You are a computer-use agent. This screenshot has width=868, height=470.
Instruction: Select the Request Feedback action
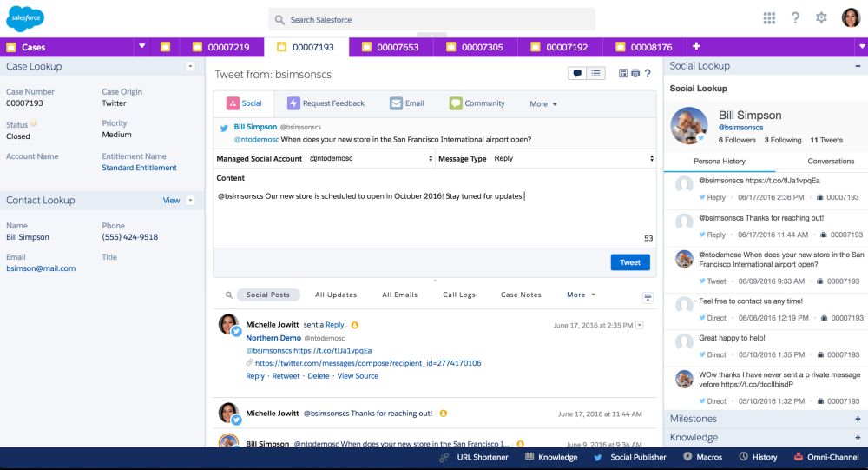(x=326, y=103)
